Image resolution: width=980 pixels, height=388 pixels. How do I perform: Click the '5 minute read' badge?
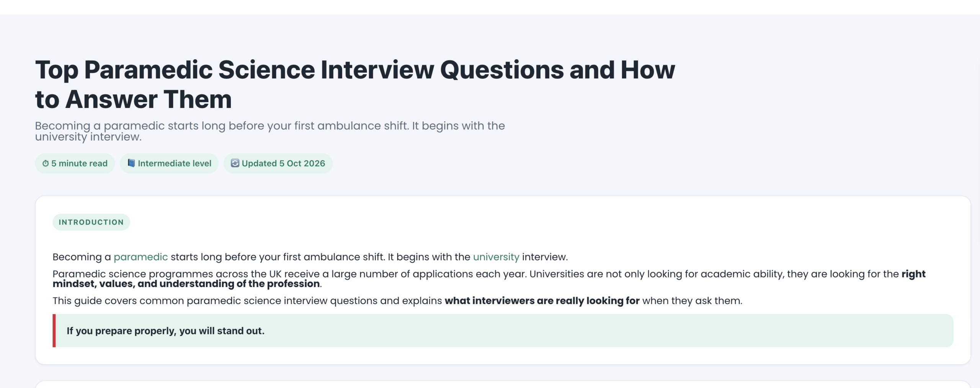(75, 163)
